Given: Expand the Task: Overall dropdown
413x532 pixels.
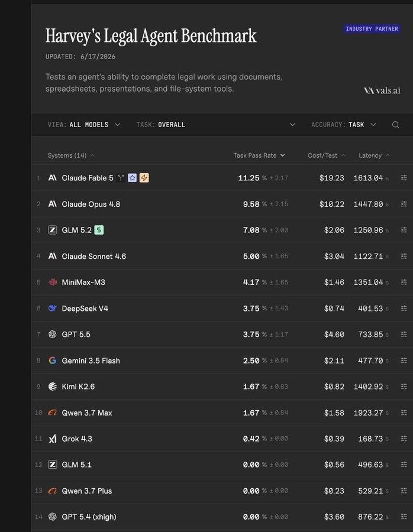Looking at the screenshot, I should coord(215,125).
